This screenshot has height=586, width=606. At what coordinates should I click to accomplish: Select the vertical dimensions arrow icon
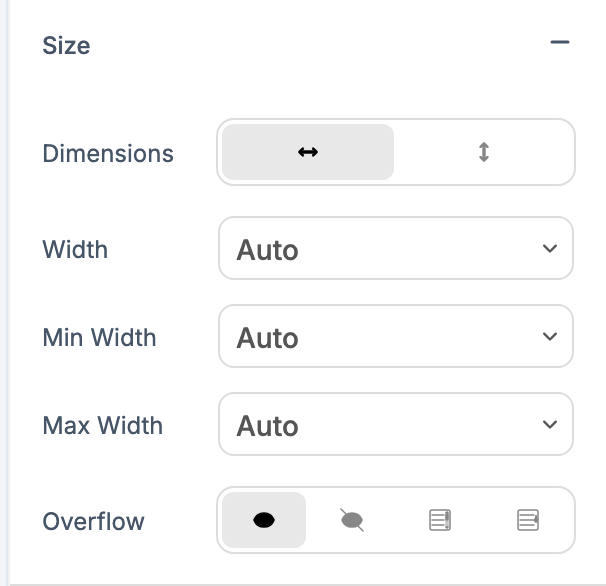tap(484, 152)
